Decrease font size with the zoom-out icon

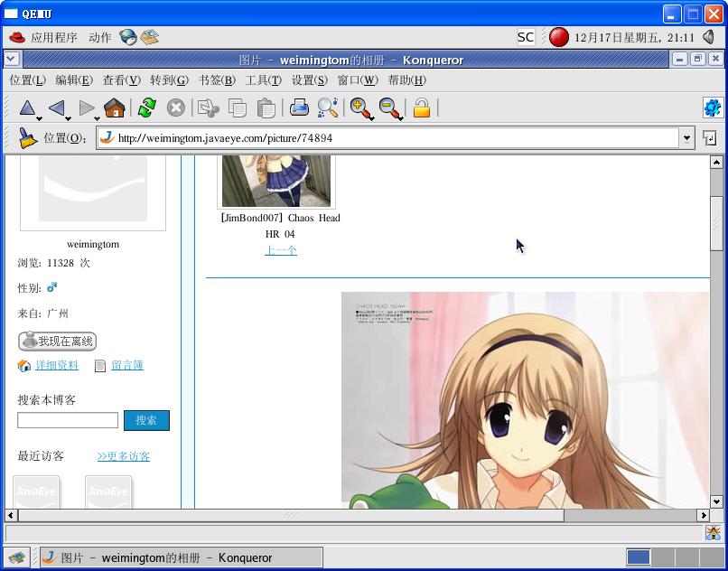[389, 108]
